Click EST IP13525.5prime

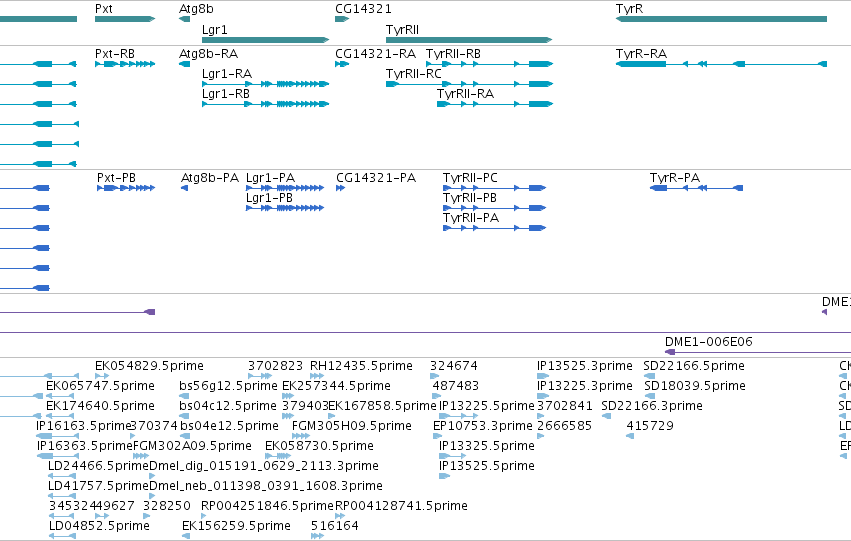487,466
